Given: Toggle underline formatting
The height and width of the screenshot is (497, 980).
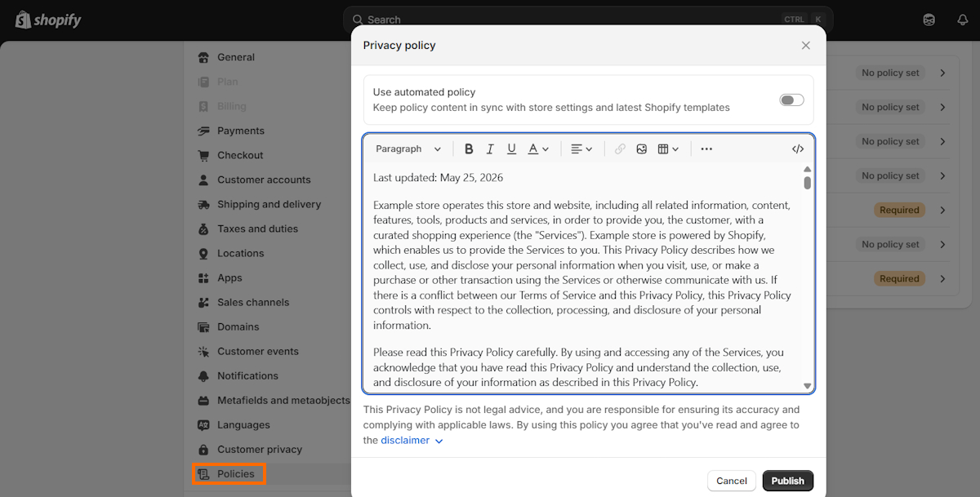Looking at the screenshot, I should tap(511, 149).
